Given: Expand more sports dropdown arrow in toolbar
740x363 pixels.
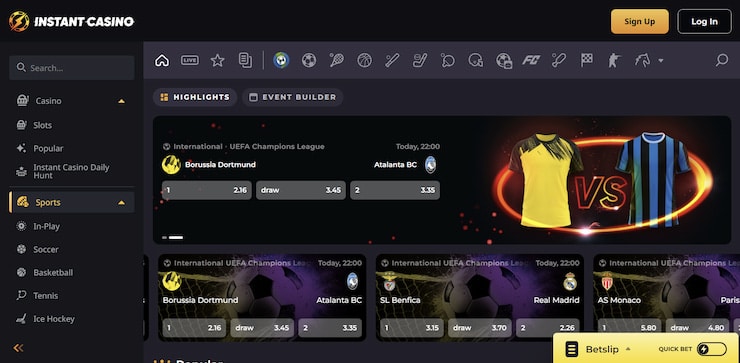Looking at the screenshot, I should click(x=661, y=61).
